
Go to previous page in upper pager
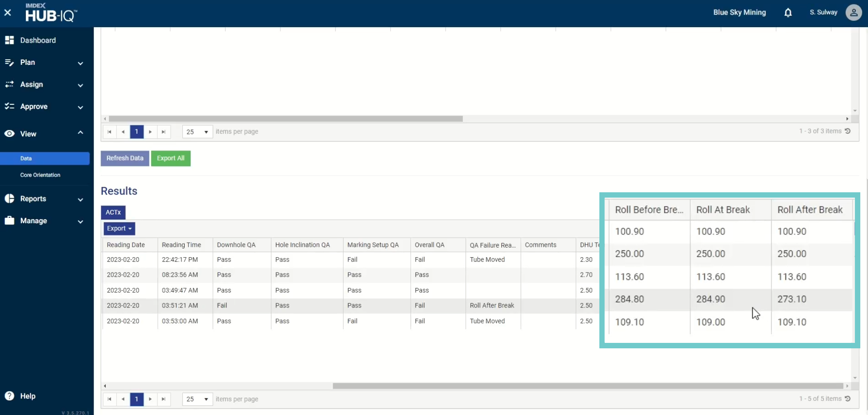pos(123,132)
